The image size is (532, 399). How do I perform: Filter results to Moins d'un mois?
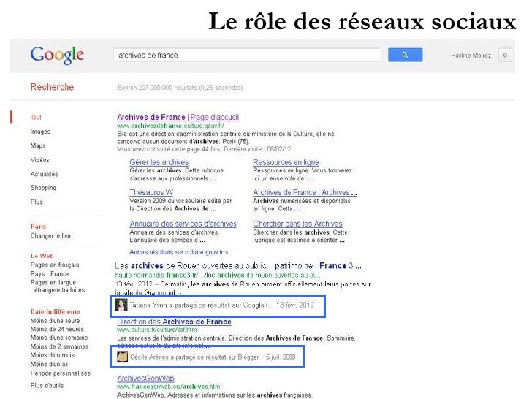[x=53, y=355]
